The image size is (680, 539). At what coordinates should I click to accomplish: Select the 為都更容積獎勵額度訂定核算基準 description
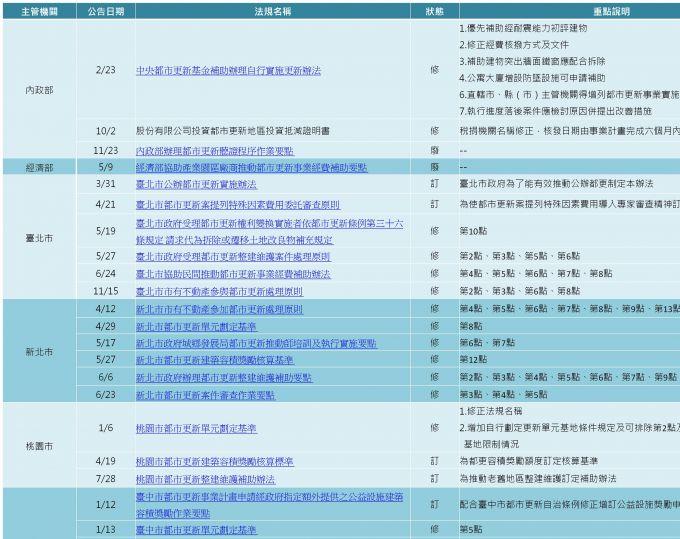click(529, 461)
